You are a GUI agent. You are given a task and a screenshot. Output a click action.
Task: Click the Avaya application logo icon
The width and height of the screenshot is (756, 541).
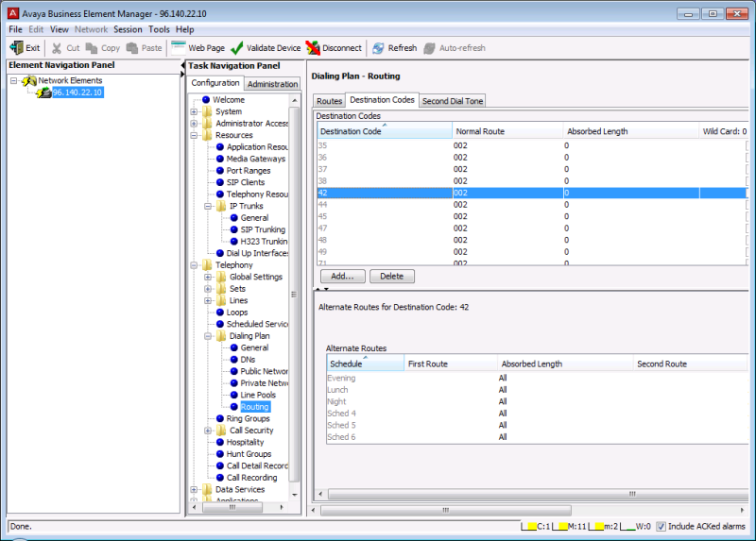coord(13,13)
